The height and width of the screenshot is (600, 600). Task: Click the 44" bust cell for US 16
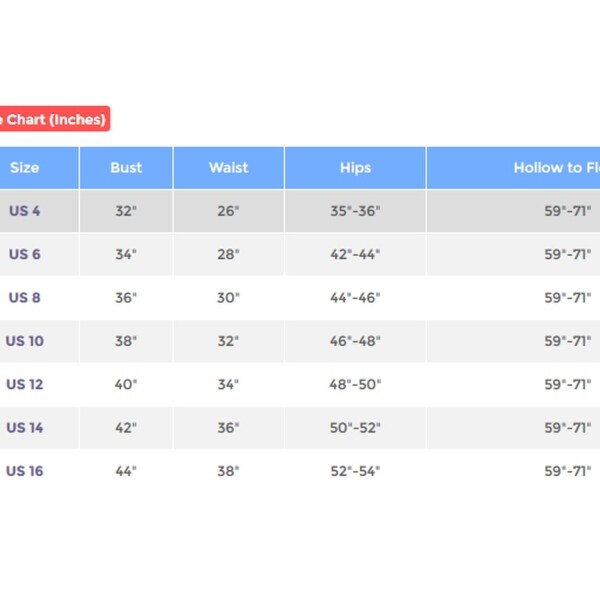click(x=126, y=471)
